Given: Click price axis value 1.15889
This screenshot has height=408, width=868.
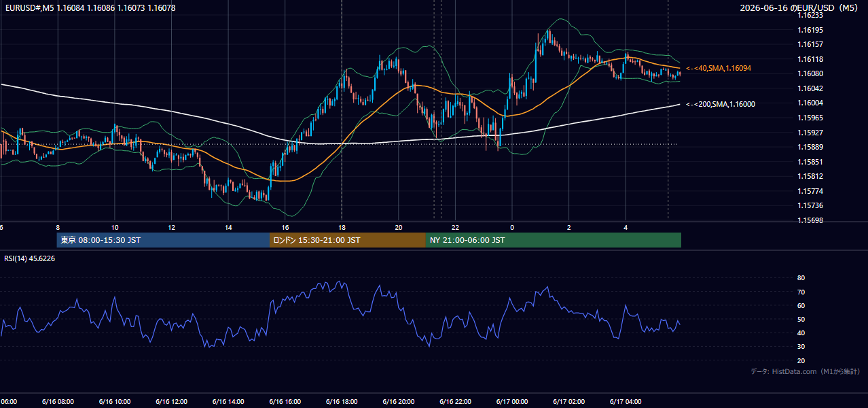Looking at the screenshot, I should click(x=810, y=147).
